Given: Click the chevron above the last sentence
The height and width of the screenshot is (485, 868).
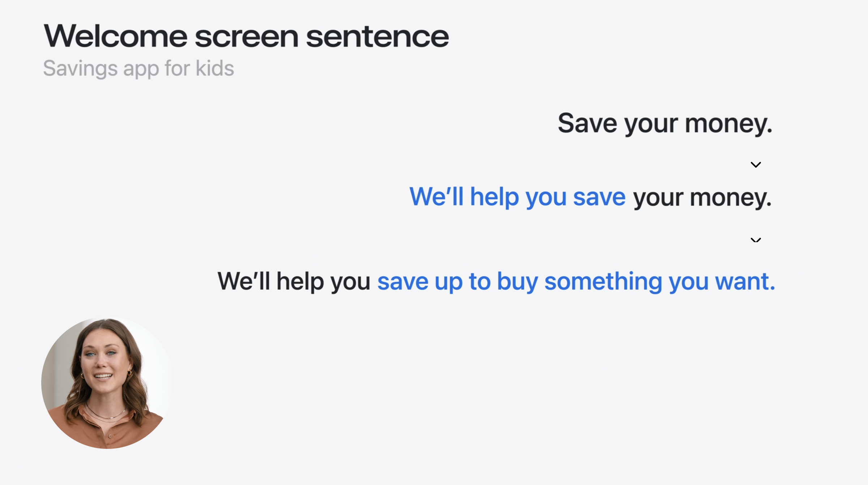Looking at the screenshot, I should 756,240.
